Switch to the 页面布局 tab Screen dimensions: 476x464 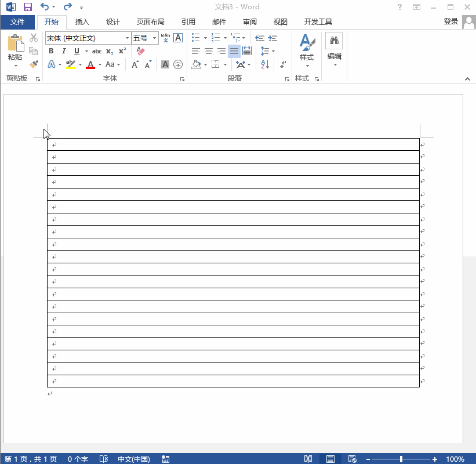point(151,22)
